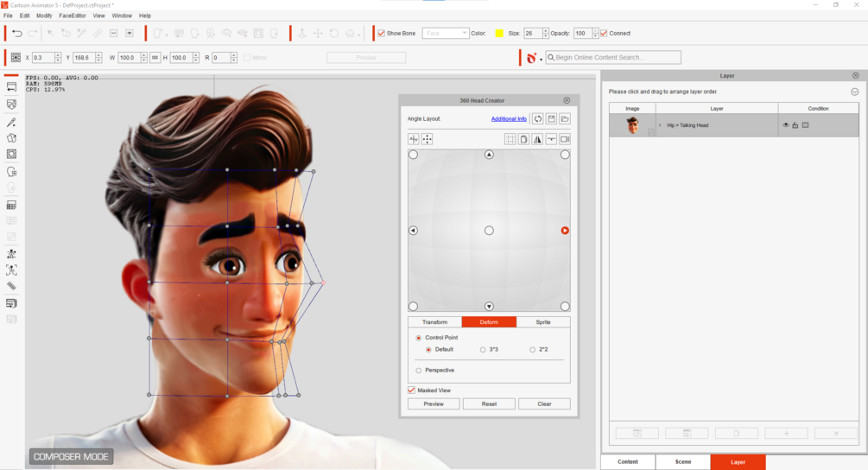This screenshot has height=470, width=868.
Task: Click the paste angle clipboard icon
Action: point(523,139)
